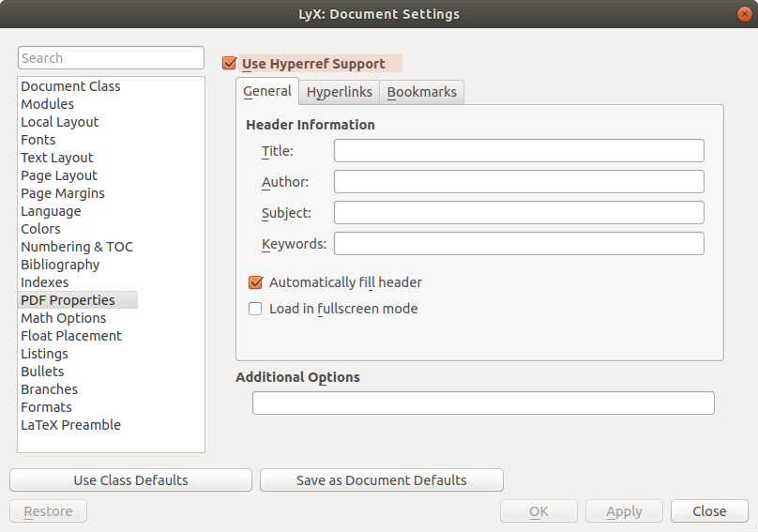Image resolution: width=758 pixels, height=532 pixels.
Task: Select the General tab
Action: point(266,92)
